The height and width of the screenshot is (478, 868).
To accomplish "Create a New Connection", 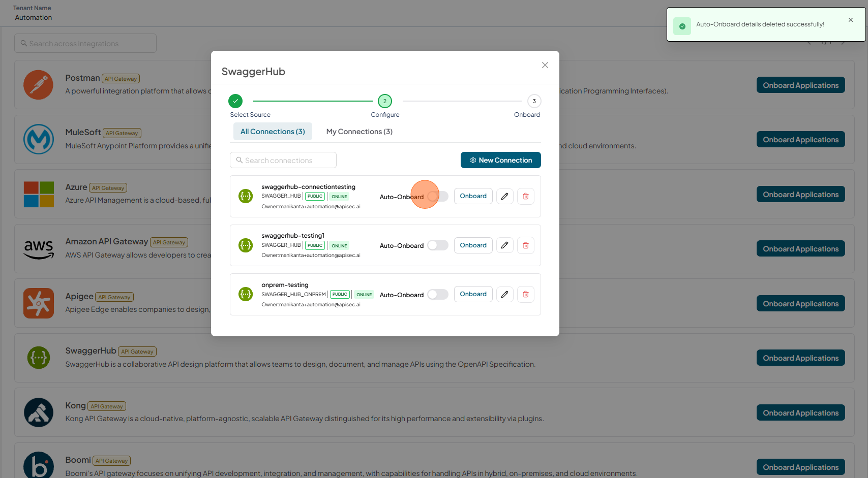I will click(501, 160).
